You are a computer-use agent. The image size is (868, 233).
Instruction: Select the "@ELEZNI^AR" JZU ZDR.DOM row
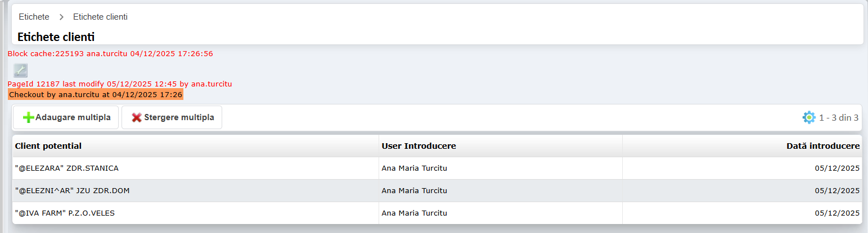73,190
